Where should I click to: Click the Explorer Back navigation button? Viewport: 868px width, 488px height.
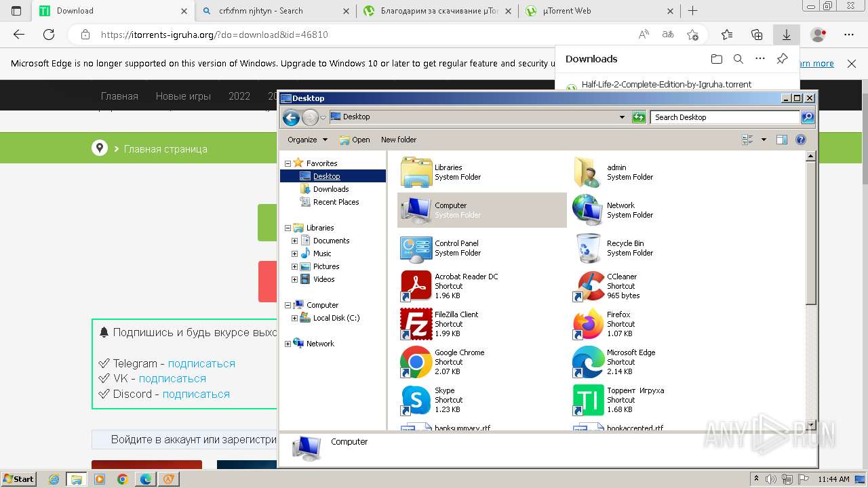pyautogui.click(x=291, y=117)
